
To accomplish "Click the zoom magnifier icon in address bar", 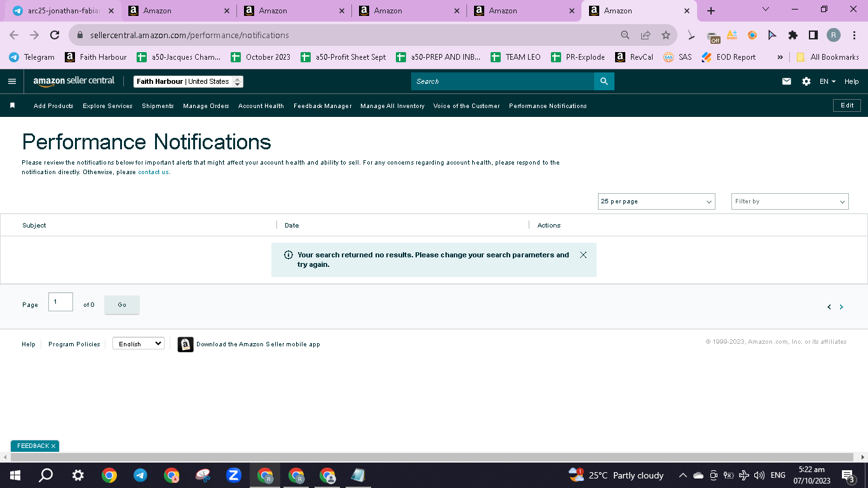I will click(x=625, y=35).
